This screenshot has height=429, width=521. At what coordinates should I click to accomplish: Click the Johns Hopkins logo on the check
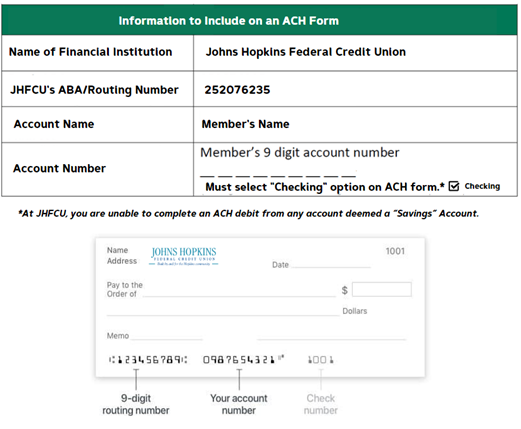click(x=184, y=256)
